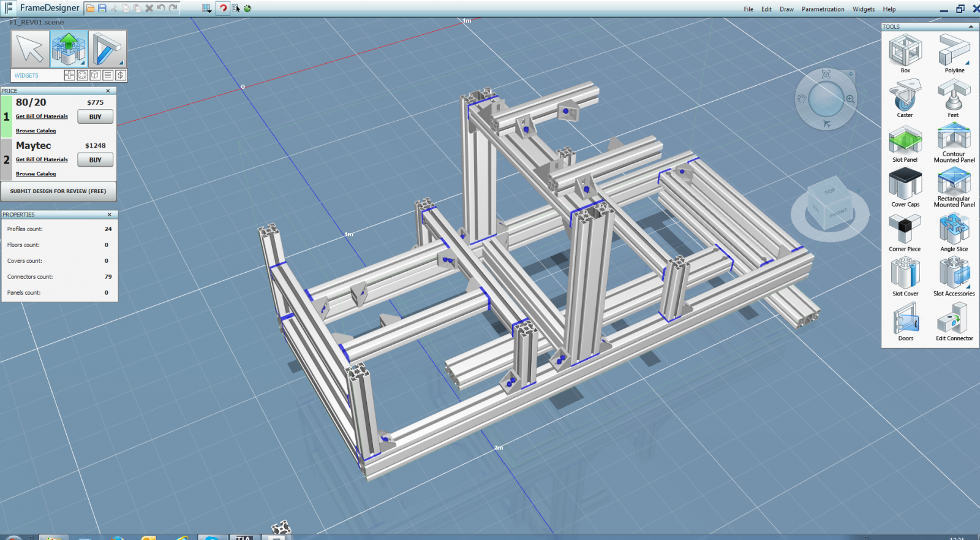
Task: Get Bill Of Materials for Maytec
Action: 42,159
